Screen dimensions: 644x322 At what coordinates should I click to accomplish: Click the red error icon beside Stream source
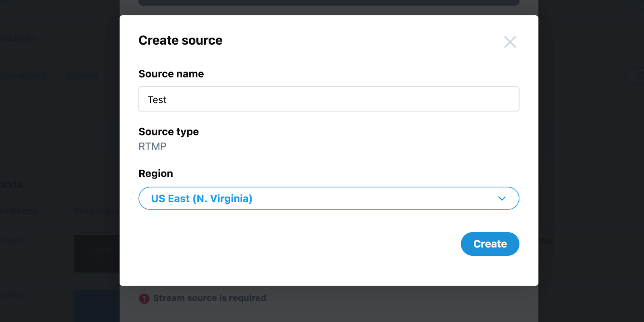click(x=144, y=298)
